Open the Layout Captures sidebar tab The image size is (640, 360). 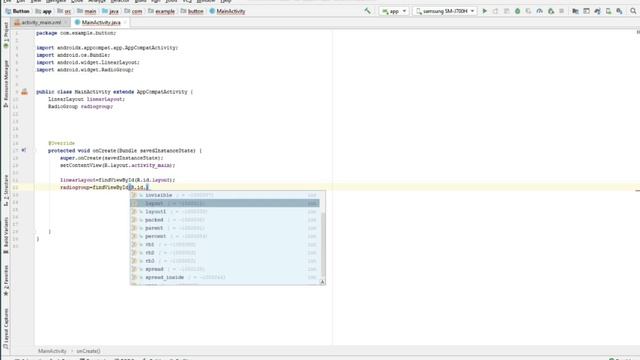point(6,329)
